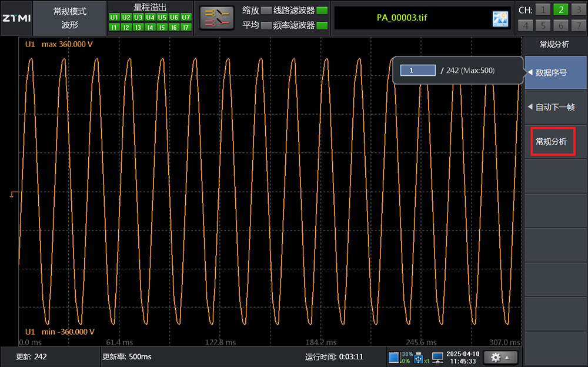Open the 常规模式 波形 mode menu

(x=69, y=18)
